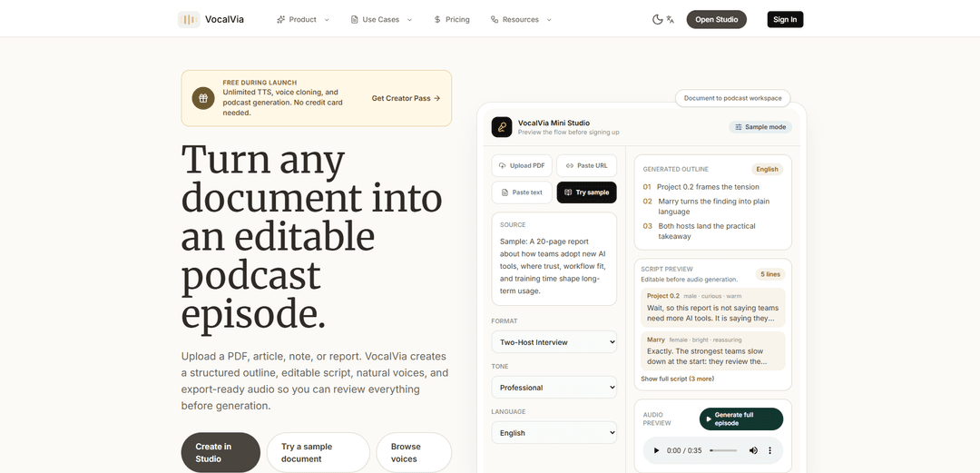The height and width of the screenshot is (473, 980).
Task: Open the language translate icon
Action: [671, 19]
